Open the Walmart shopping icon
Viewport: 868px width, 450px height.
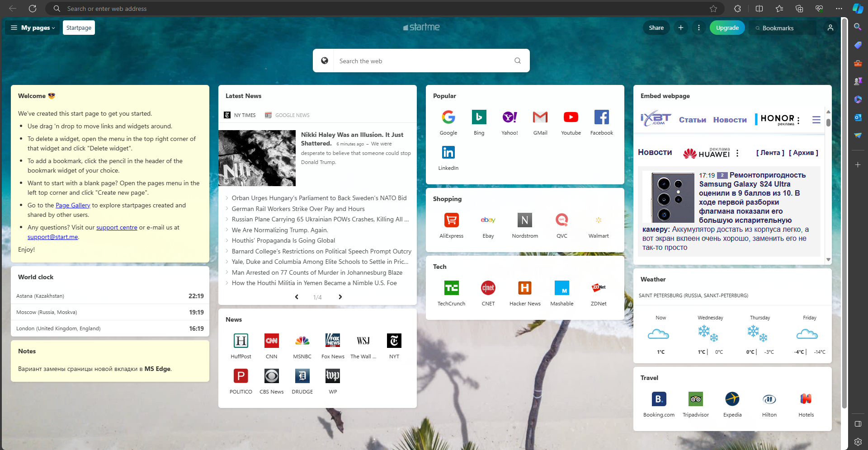[599, 220]
